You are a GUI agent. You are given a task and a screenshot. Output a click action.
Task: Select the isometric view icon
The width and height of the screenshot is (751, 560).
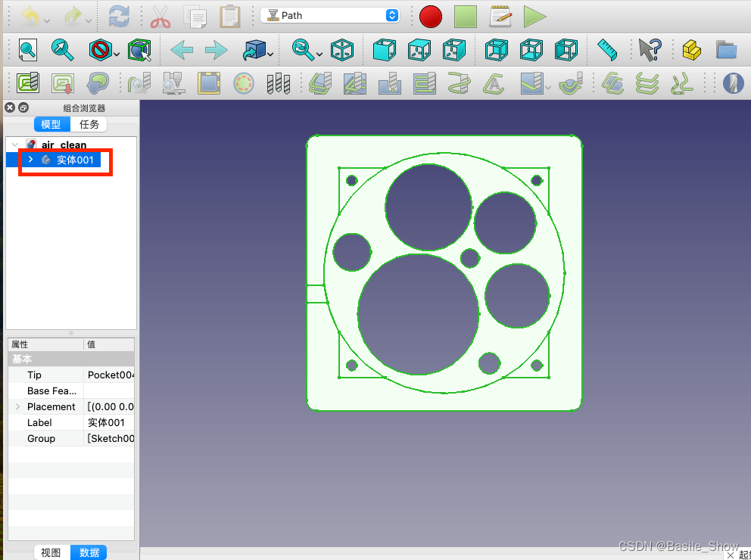click(343, 49)
